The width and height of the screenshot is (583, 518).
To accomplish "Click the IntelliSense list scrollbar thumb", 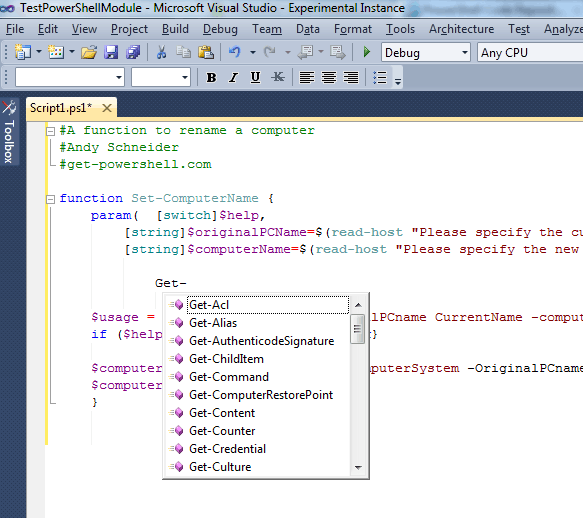I will pos(358,329).
